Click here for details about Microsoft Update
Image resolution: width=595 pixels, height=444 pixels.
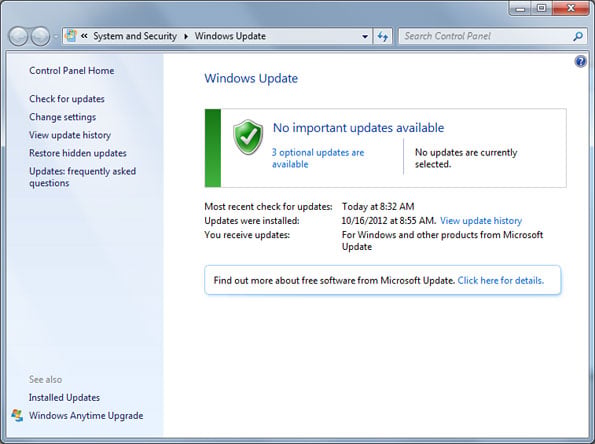pyautogui.click(x=501, y=280)
